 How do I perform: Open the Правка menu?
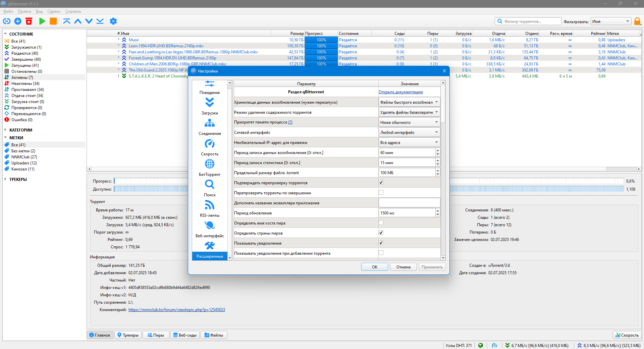[x=24, y=11]
